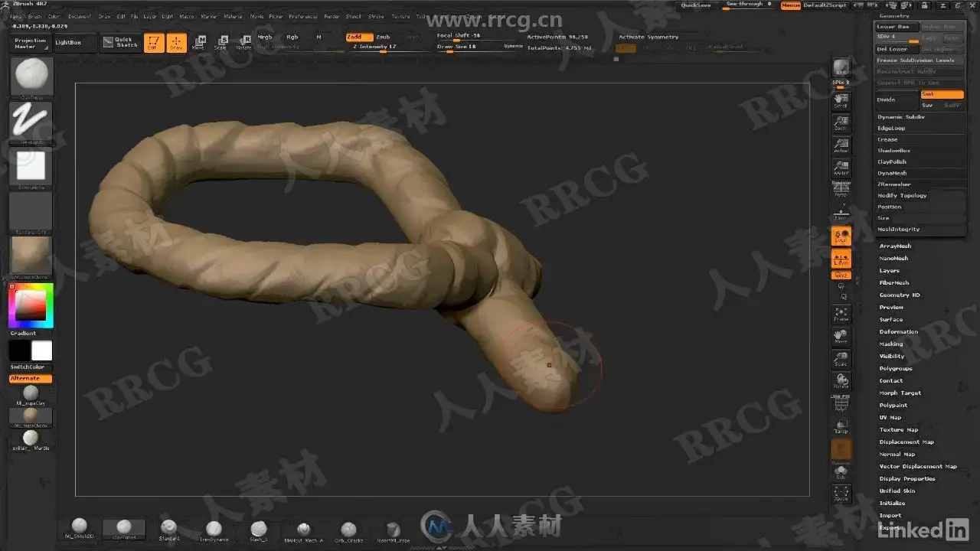Toggle the Floor grid
Screen dimensions: 980x551
point(841,213)
